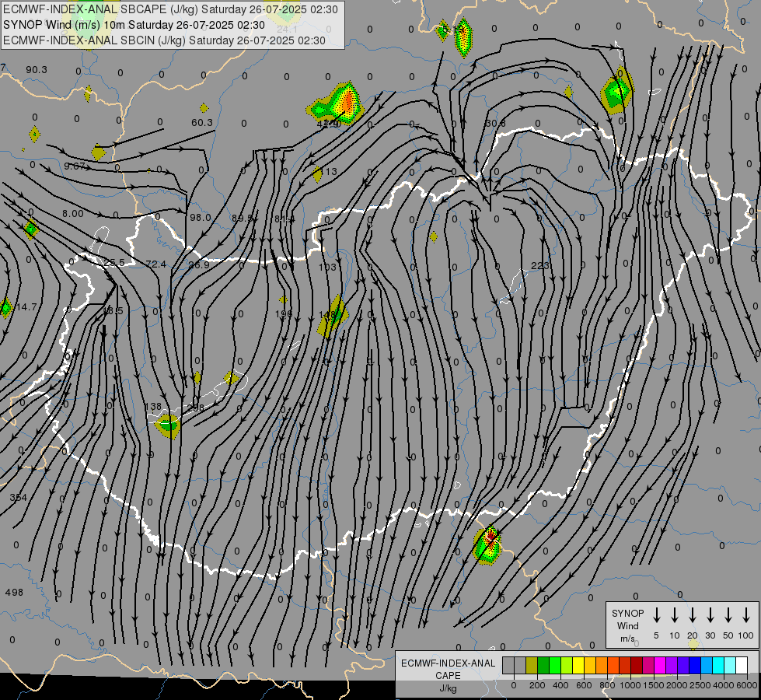Click the 30.8 value on the map
The image size is (761, 700).
coord(495,124)
